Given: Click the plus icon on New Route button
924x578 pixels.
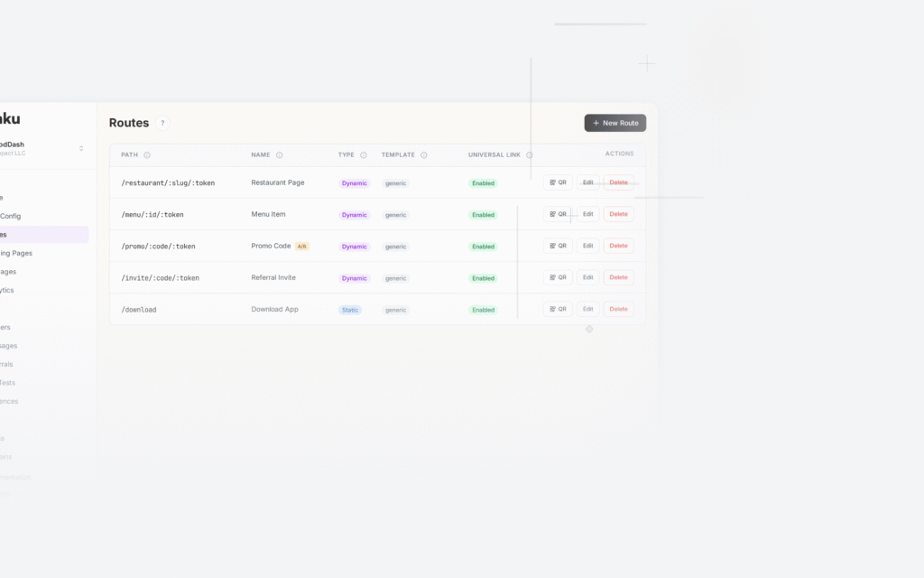Looking at the screenshot, I should coord(595,123).
